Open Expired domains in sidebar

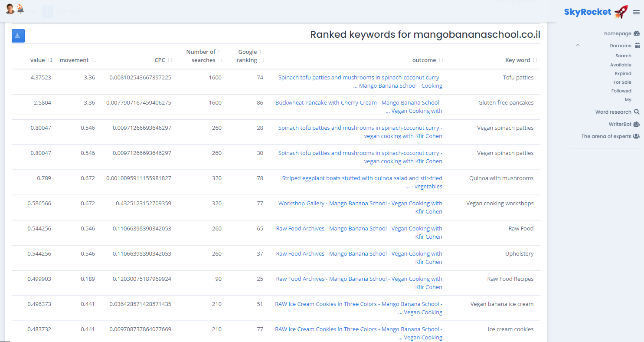click(x=623, y=74)
